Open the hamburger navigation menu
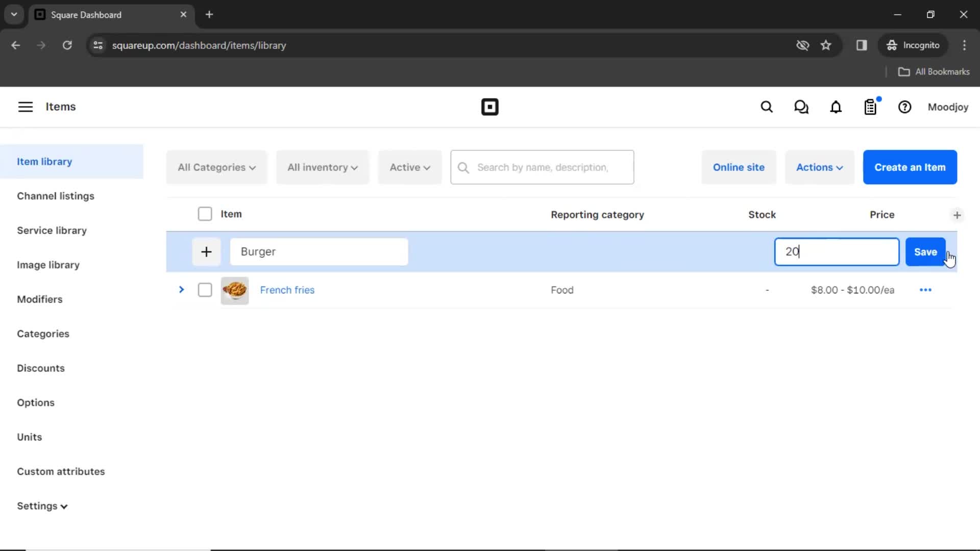This screenshot has width=980, height=551. coord(26,107)
